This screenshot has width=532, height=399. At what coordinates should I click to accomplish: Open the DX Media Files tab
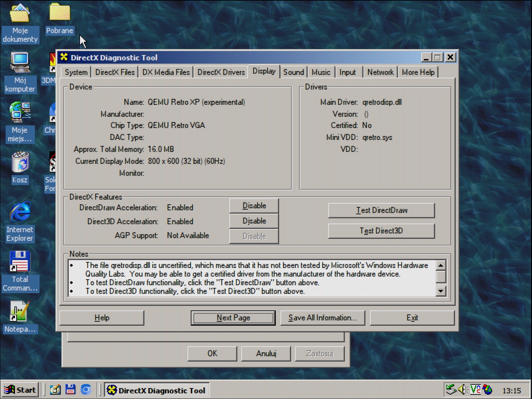166,72
